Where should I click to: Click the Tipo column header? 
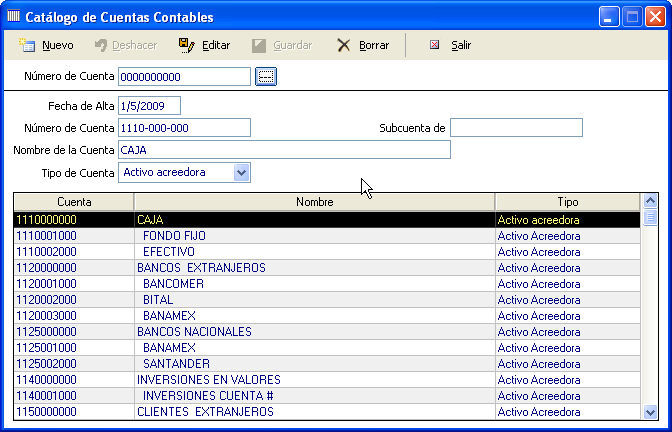567,202
